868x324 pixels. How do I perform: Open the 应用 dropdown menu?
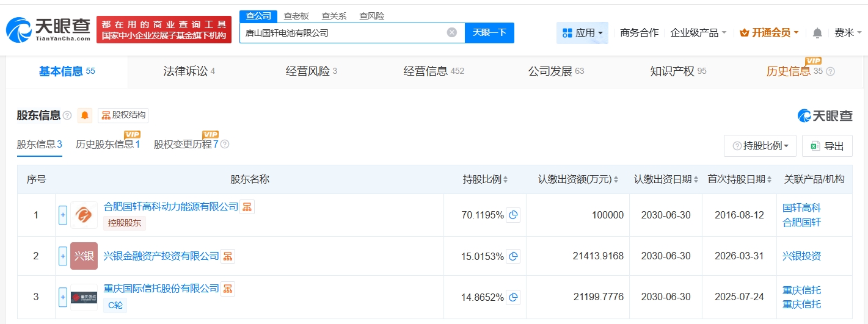click(x=582, y=33)
